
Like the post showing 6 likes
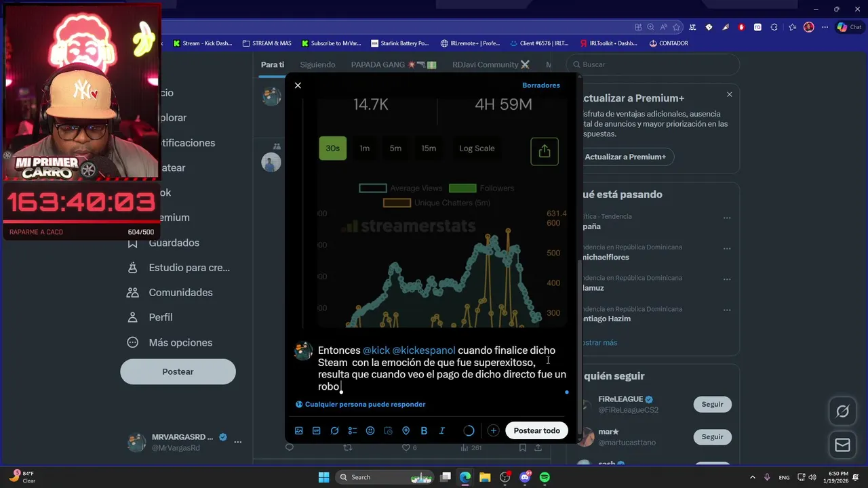pyautogui.click(x=410, y=448)
